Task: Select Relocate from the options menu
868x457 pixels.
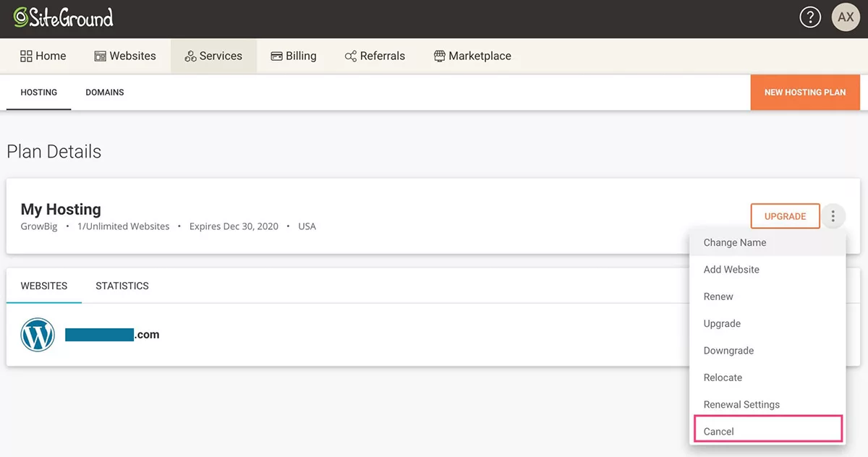Action: tap(723, 377)
